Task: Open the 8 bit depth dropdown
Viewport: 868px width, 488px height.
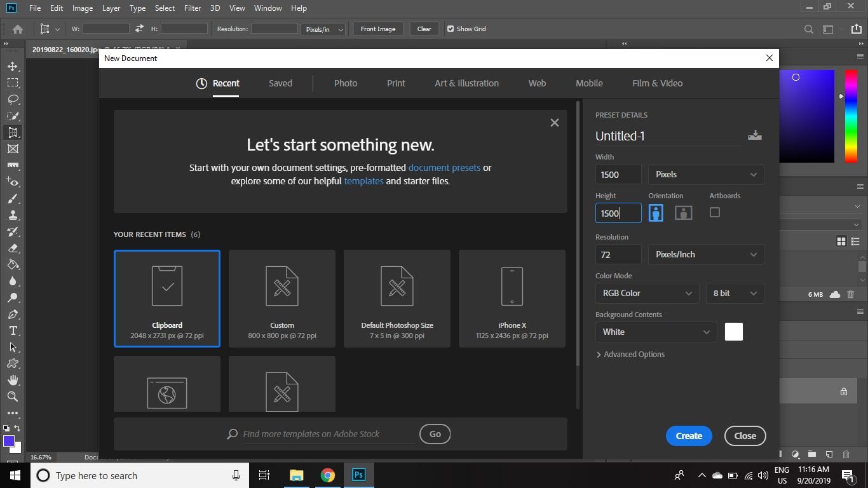Action: [x=735, y=293]
